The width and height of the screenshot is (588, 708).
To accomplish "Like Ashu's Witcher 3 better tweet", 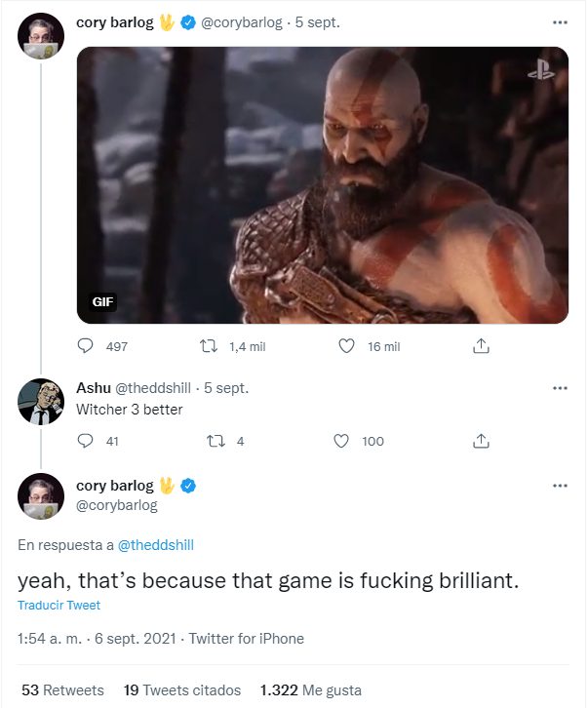I will pos(341,441).
